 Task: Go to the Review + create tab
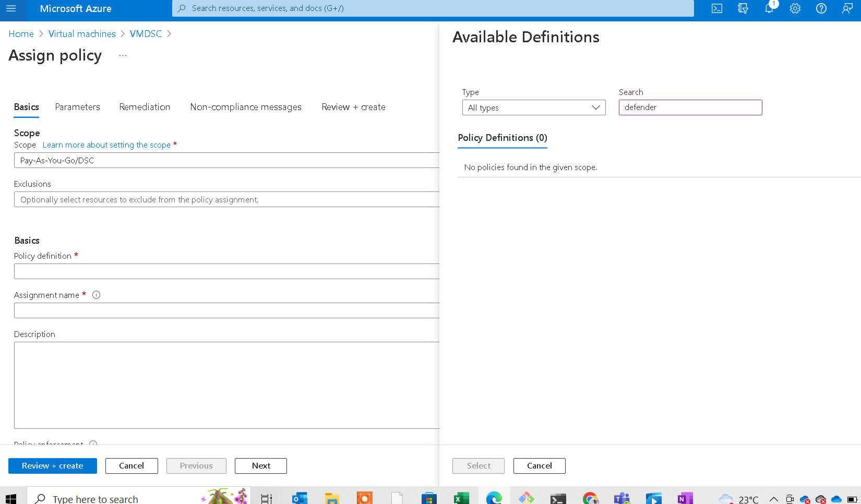click(353, 107)
